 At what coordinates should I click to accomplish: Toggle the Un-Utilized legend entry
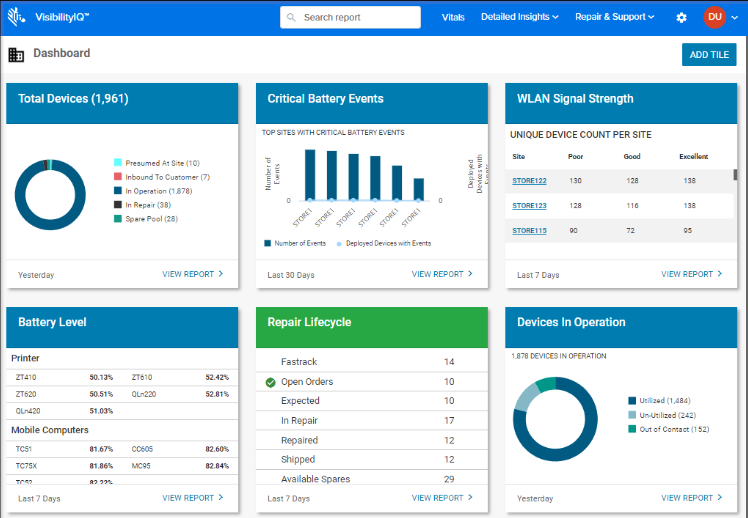[x=662, y=415]
